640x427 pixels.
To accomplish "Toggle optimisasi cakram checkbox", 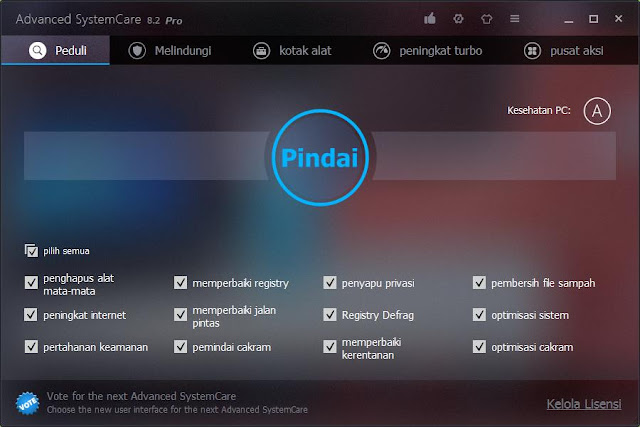I will (x=479, y=346).
